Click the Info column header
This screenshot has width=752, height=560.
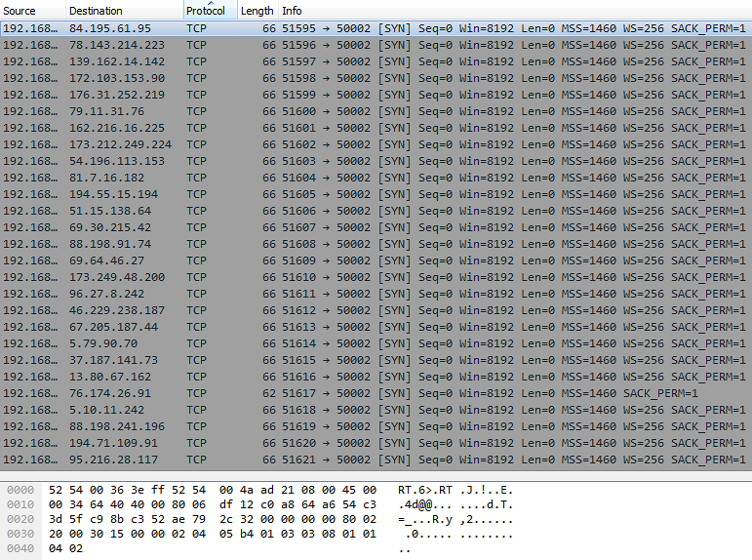(x=292, y=11)
